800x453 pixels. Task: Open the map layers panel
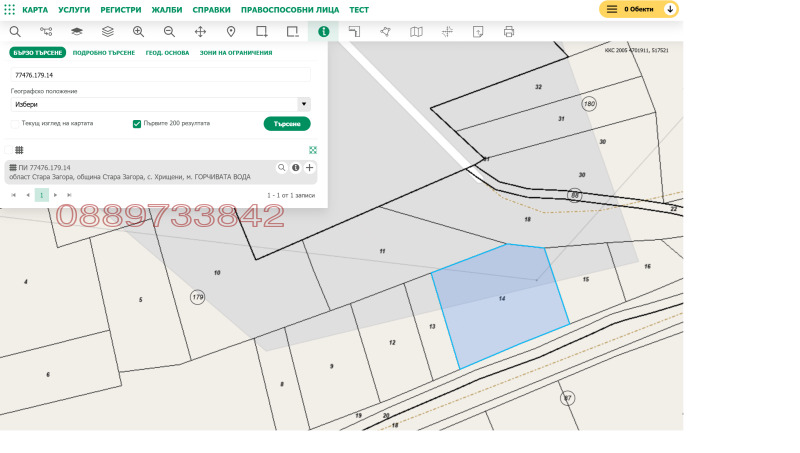point(107,32)
